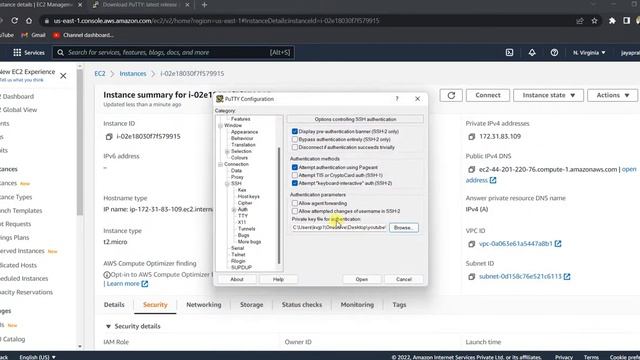640x360 pixels.
Task: Reload the browser page
Action: coord(15,20)
